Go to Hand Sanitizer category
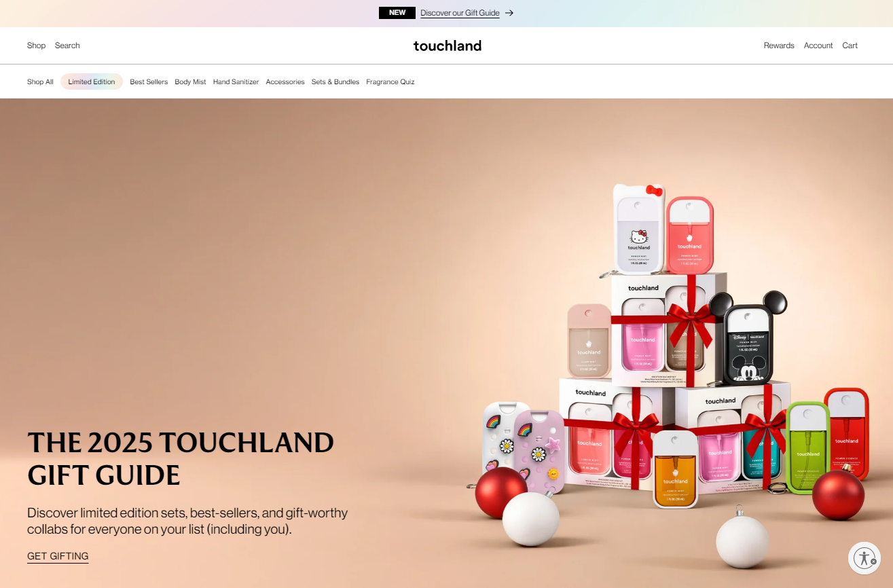Viewport: 893px width, 588px height. 236,81
